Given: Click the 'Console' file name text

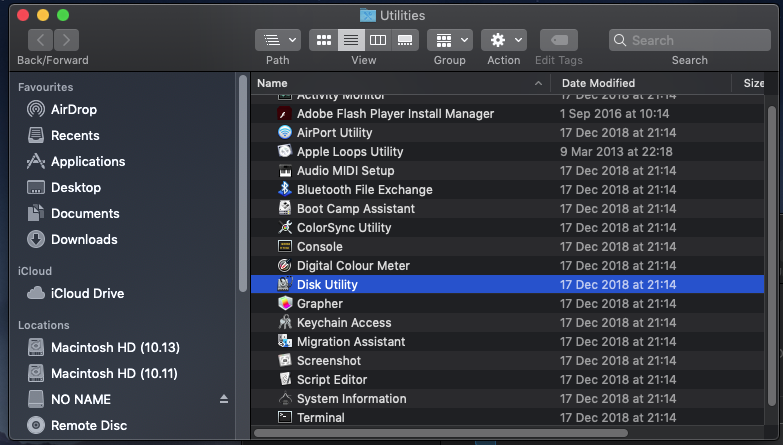Looking at the screenshot, I should pos(320,247).
